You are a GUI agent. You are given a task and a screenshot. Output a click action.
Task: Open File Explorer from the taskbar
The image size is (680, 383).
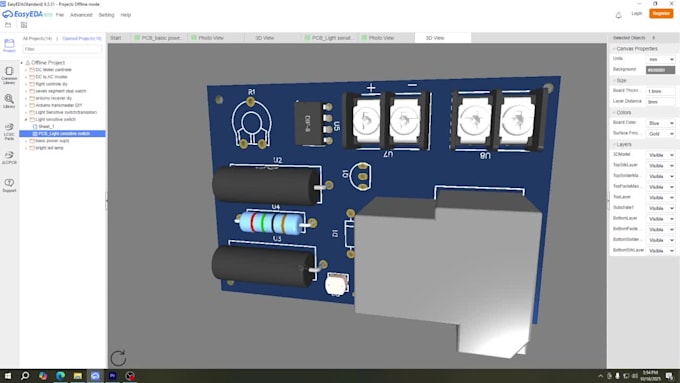[x=78, y=376]
